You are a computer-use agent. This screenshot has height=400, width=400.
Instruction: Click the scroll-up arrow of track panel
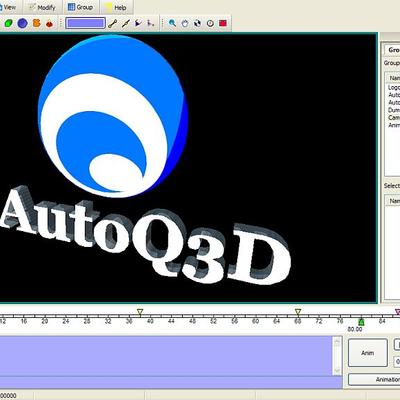tap(337, 341)
